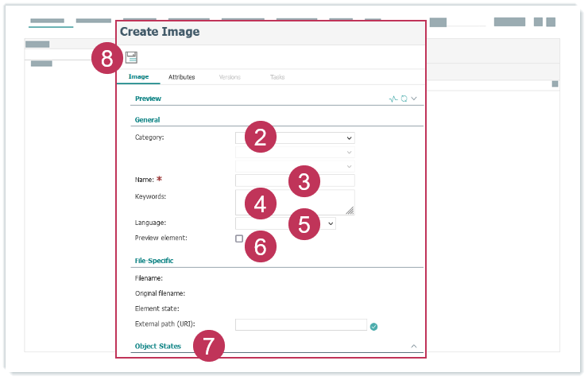This screenshot has width=588, height=380.
Task: Click the External path (URI) field
Action: pyautogui.click(x=300, y=325)
